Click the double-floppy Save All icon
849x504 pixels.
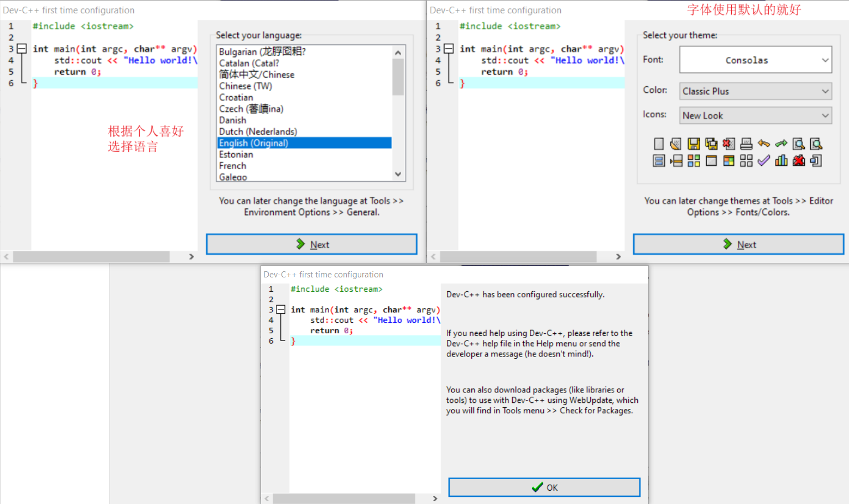pos(711,144)
